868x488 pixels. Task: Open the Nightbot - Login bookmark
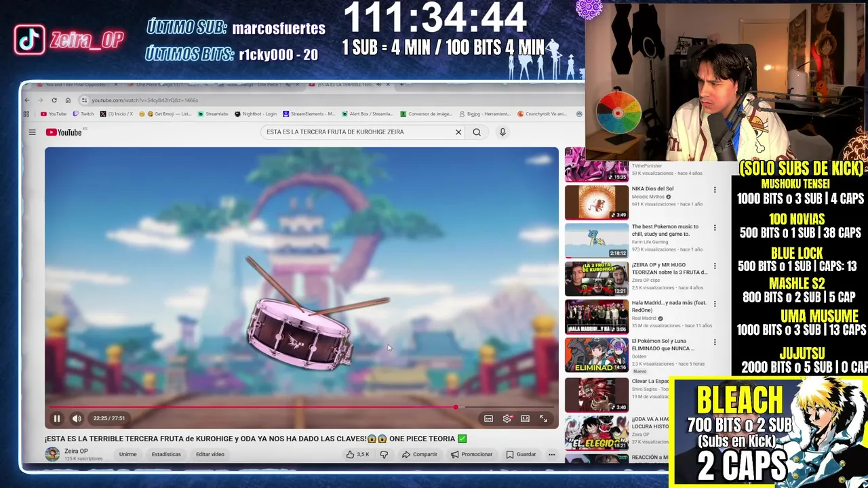(x=256, y=114)
